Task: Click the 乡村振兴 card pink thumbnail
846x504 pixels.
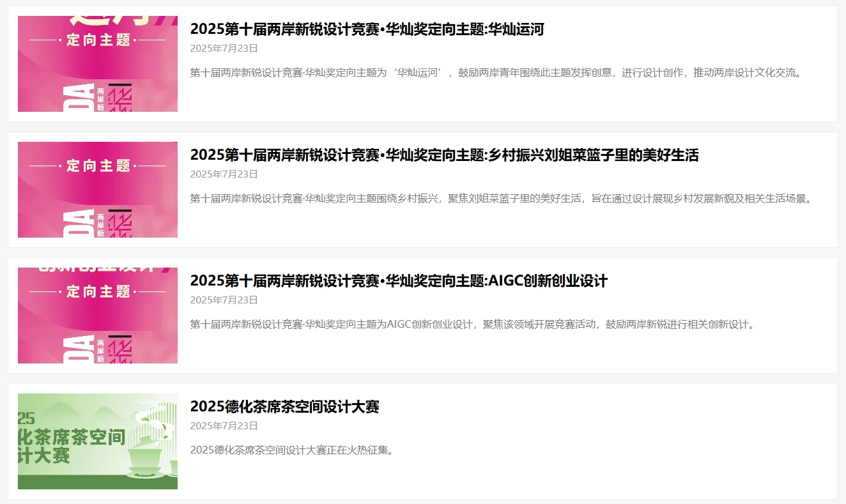Action: click(98, 190)
